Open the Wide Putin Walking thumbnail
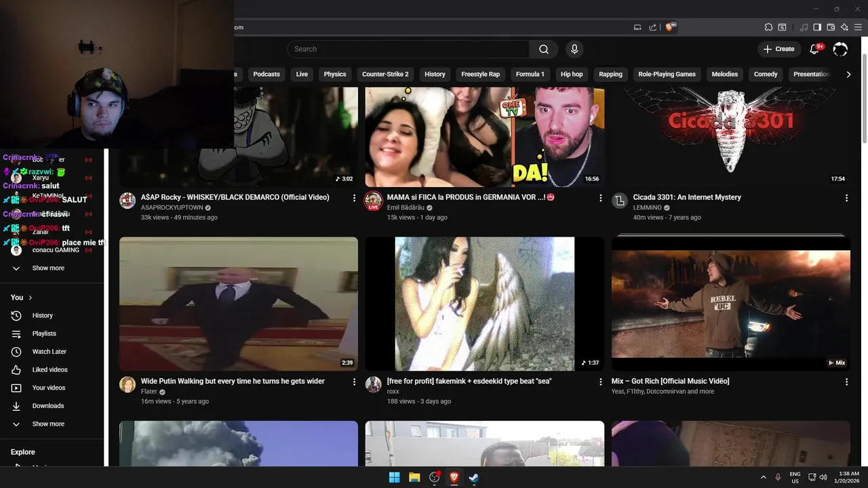 tap(239, 304)
